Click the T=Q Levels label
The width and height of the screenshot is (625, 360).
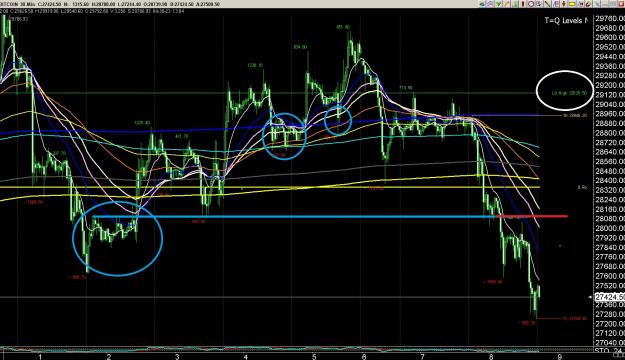pos(566,20)
